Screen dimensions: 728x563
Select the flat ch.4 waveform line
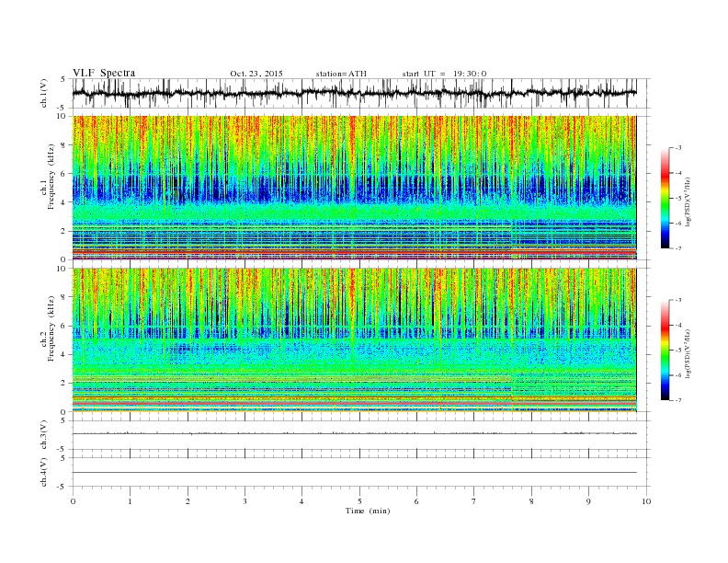354,473
